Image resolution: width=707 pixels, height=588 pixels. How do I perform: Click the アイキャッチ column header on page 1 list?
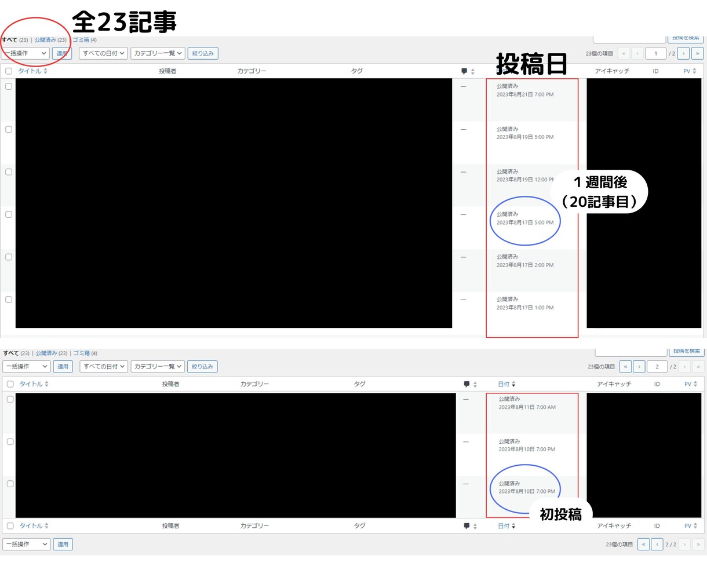pos(612,71)
